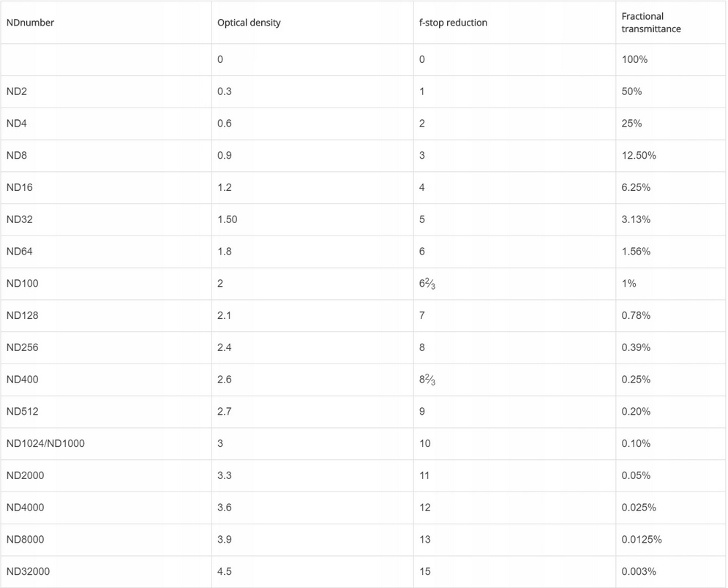The width and height of the screenshot is (728, 588).
Task: Select the 0.78% transmittance cell
Action: [636, 315]
